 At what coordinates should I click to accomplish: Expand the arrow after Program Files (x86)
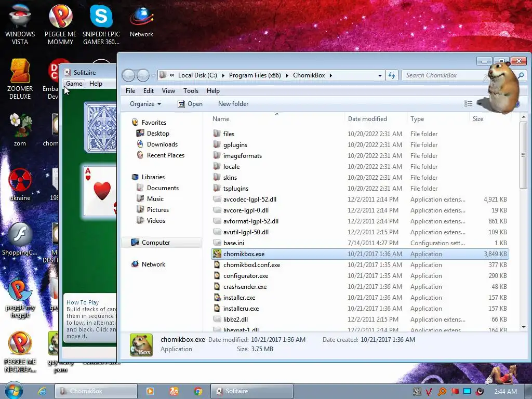(x=287, y=75)
